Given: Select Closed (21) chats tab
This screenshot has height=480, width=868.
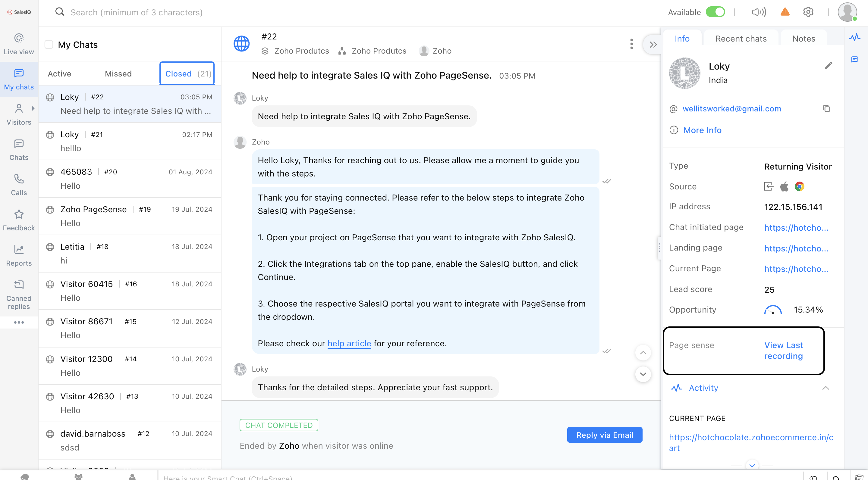Looking at the screenshot, I should click(x=187, y=73).
